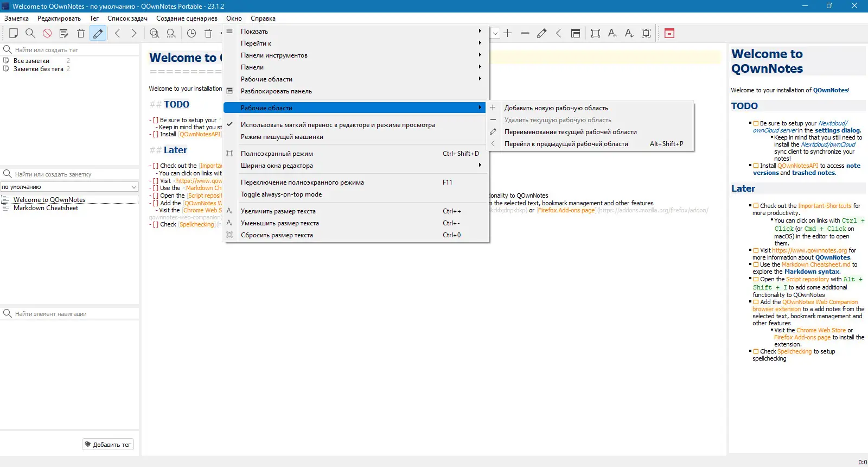Tick preview checkbox 'Be sure to setup your'
The width and height of the screenshot is (868, 467).
tap(756, 123)
